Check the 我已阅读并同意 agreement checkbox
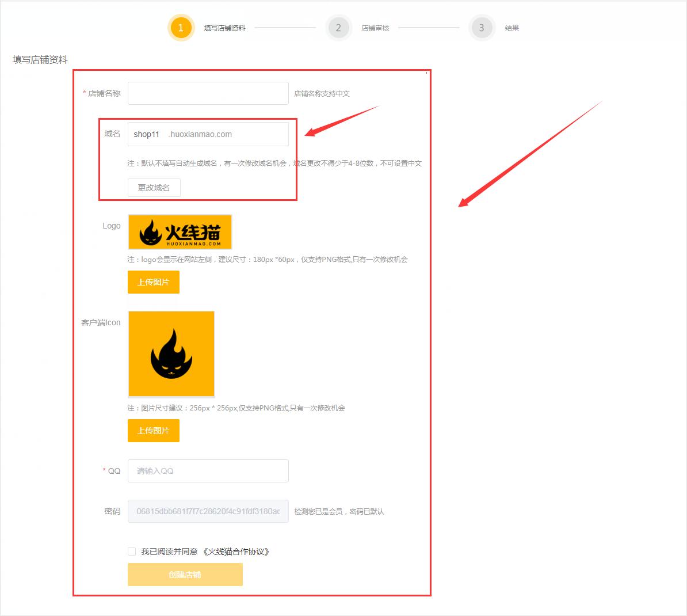 (132, 552)
